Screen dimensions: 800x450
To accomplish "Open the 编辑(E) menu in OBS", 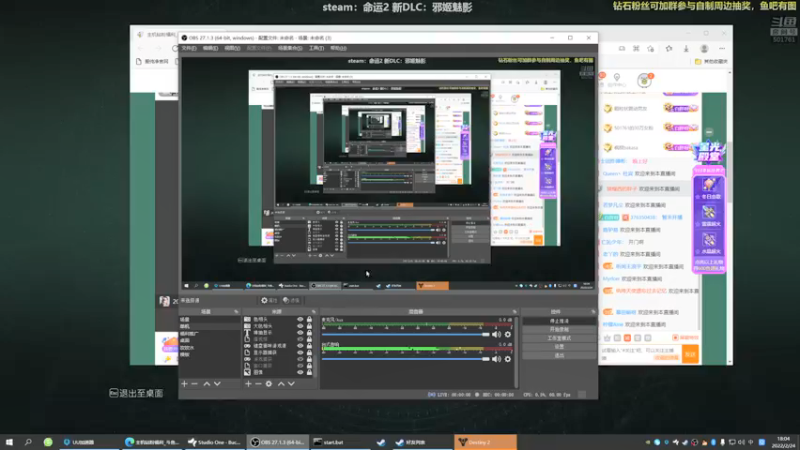I will pyautogui.click(x=210, y=48).
